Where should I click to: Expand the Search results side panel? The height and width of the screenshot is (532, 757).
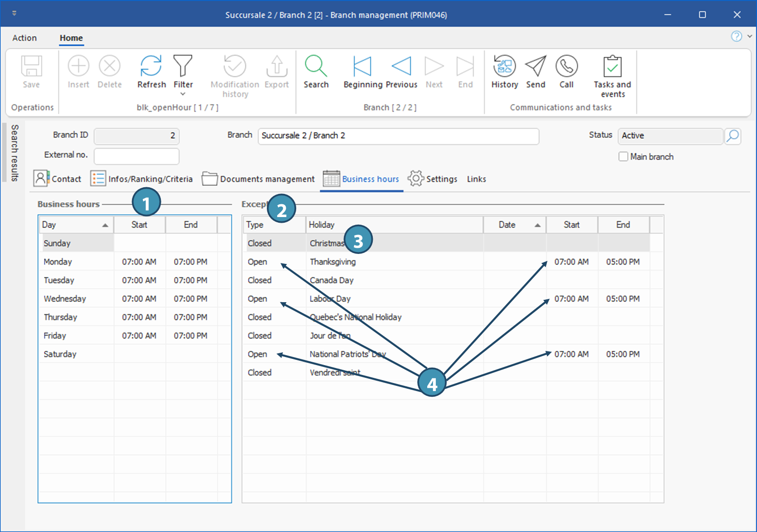click(15, 153)
